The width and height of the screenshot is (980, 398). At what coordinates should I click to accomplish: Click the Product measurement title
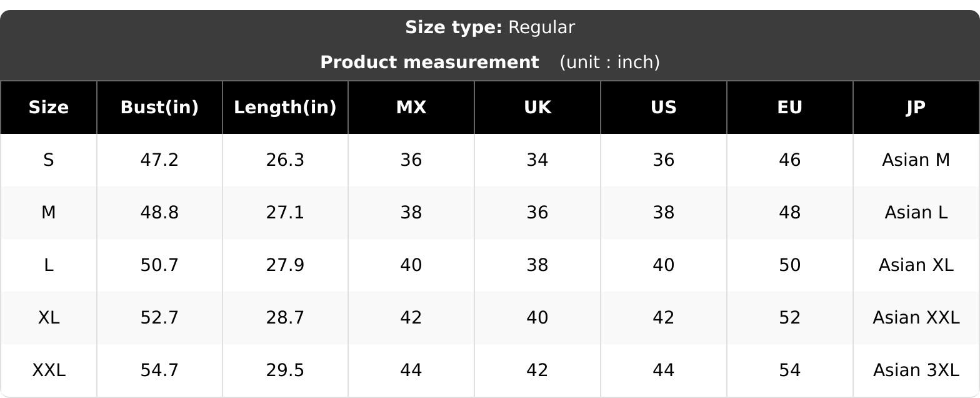pyautogui.click(x=429, y=63)
